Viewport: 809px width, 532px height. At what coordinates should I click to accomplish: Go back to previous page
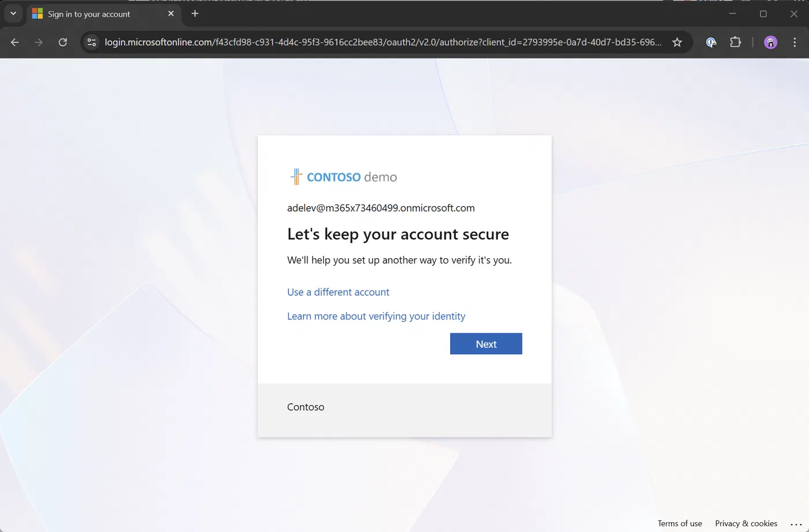15,42
